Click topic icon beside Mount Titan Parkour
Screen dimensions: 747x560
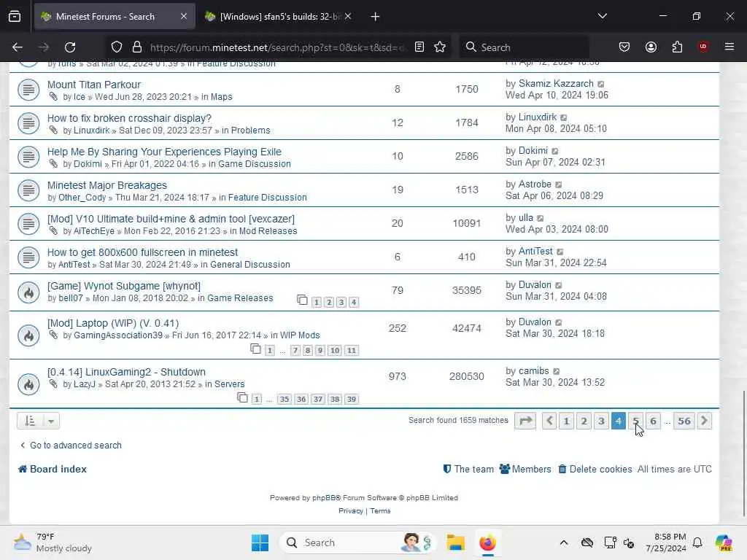click(x=28, y=90)
